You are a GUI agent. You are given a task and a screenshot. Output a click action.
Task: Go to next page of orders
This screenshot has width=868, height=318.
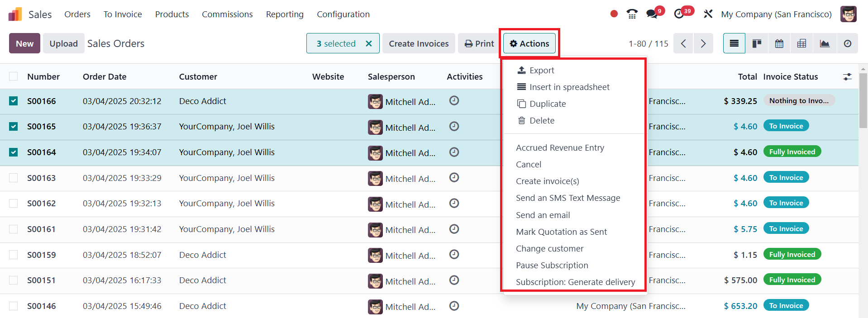(703, 43)
